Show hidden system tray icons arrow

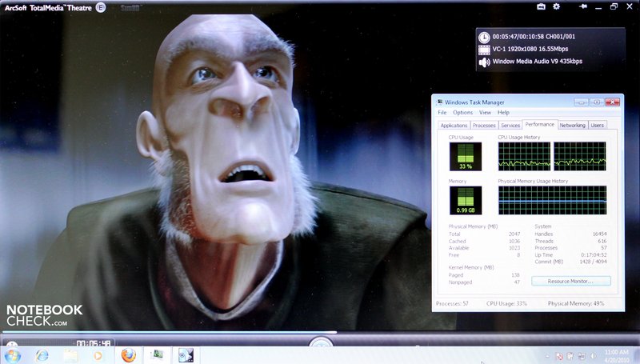tap(547, 356)
